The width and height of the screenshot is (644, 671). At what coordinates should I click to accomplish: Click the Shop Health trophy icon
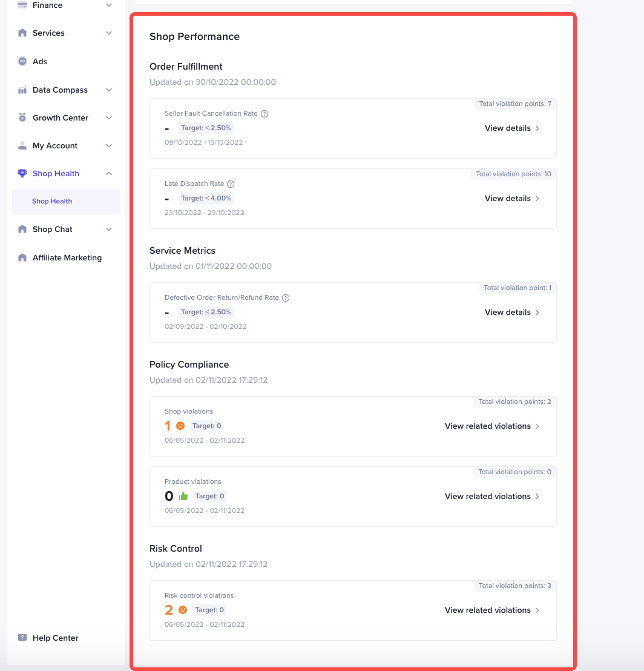coord(22,173)
